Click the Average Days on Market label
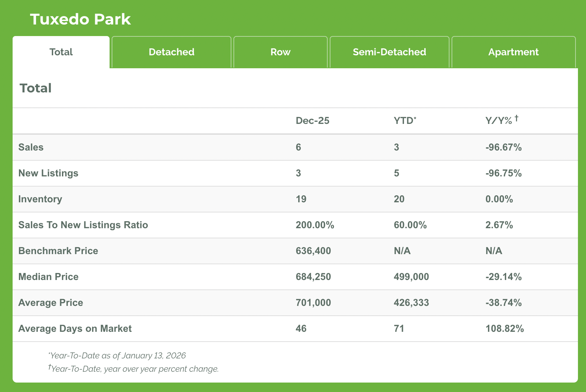 click(75, 329)
